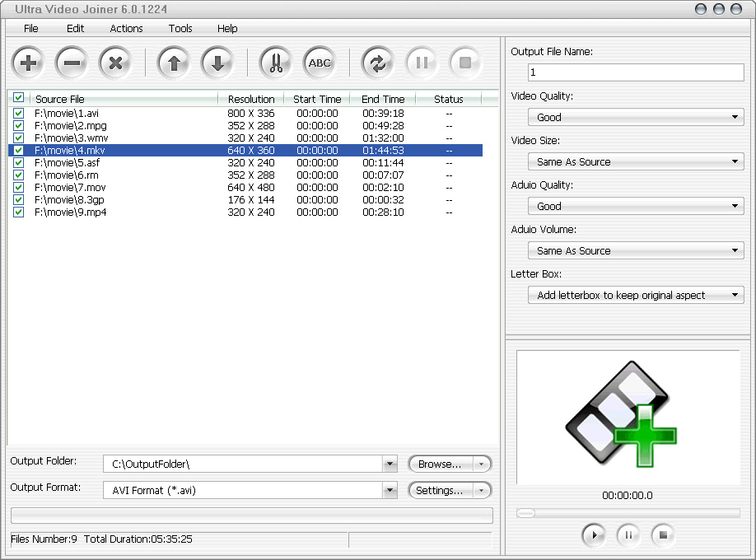Open the Letter Box dropdown
Image resolution: width=756 pixels, height=560 pixels.
click(635, 295)
